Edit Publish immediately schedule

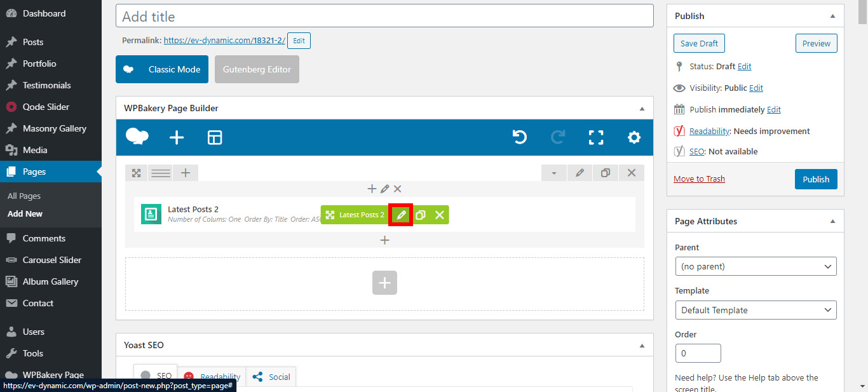pos(774,109)
